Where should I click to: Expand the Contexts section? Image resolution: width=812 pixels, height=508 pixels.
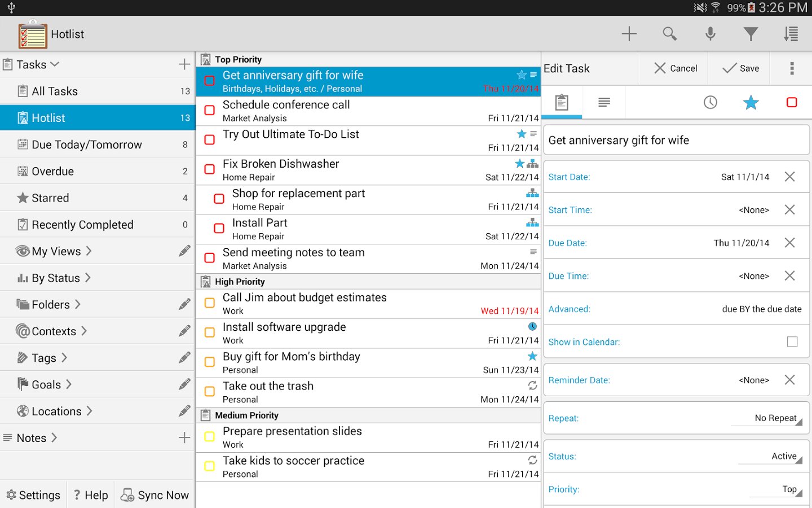[x=54, y=331]
